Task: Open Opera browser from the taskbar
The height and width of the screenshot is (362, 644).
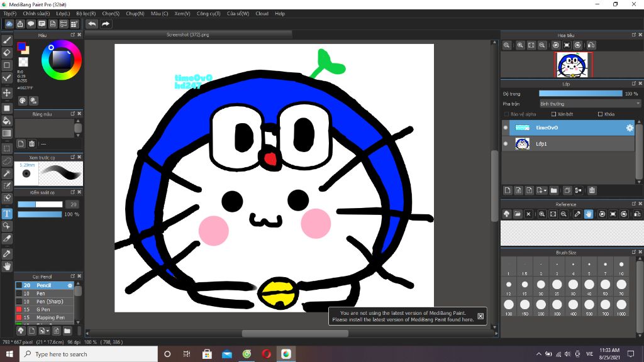Action: click(x=266, y=354)
